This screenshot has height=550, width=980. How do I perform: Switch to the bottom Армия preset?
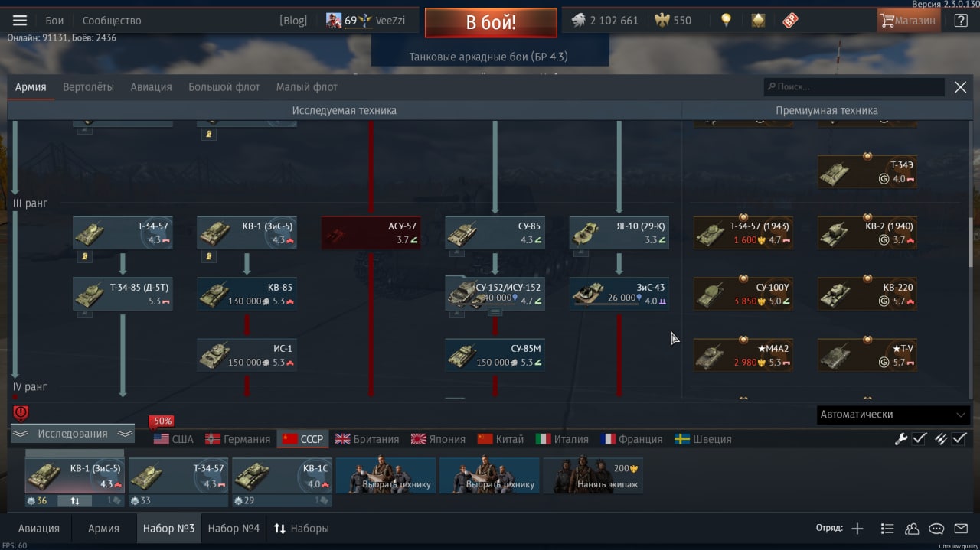tap(103, 529)
